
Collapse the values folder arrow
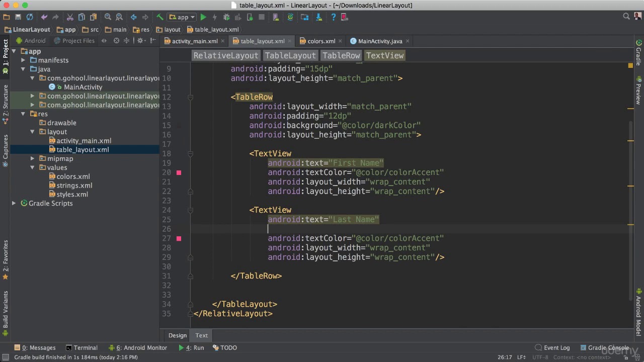coord(32,168)
